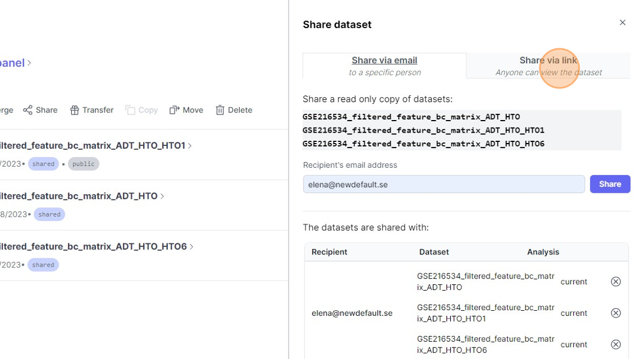Click the Transfer datasets icon

pos(74,110)
